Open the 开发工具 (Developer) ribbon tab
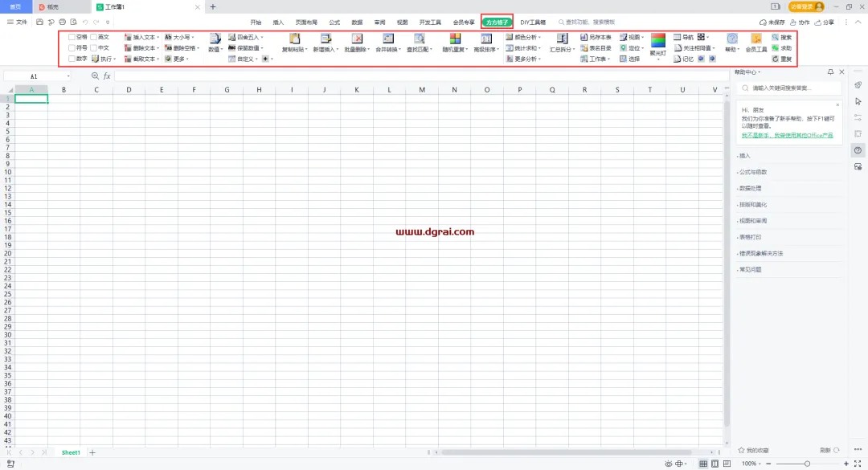 point(430,22)
